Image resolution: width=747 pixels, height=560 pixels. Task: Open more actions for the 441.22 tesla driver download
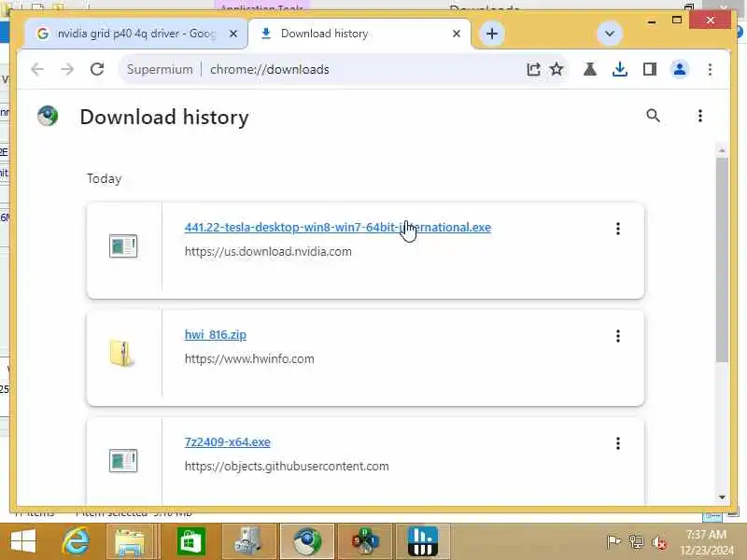[618, 229]
